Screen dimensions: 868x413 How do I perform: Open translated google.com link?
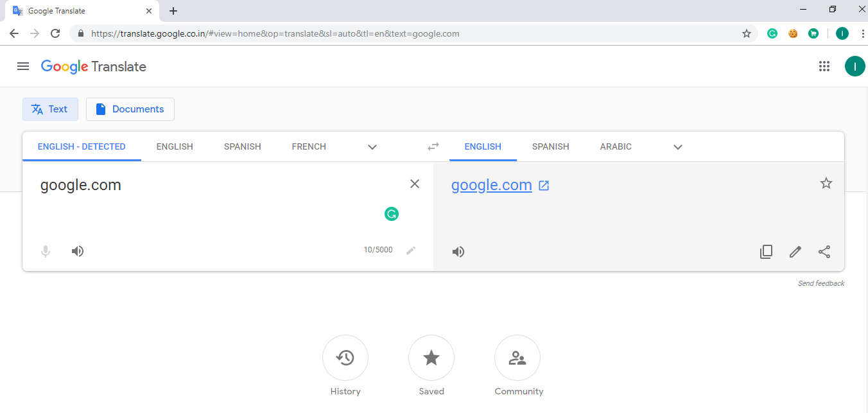click(x=492, y=185)
